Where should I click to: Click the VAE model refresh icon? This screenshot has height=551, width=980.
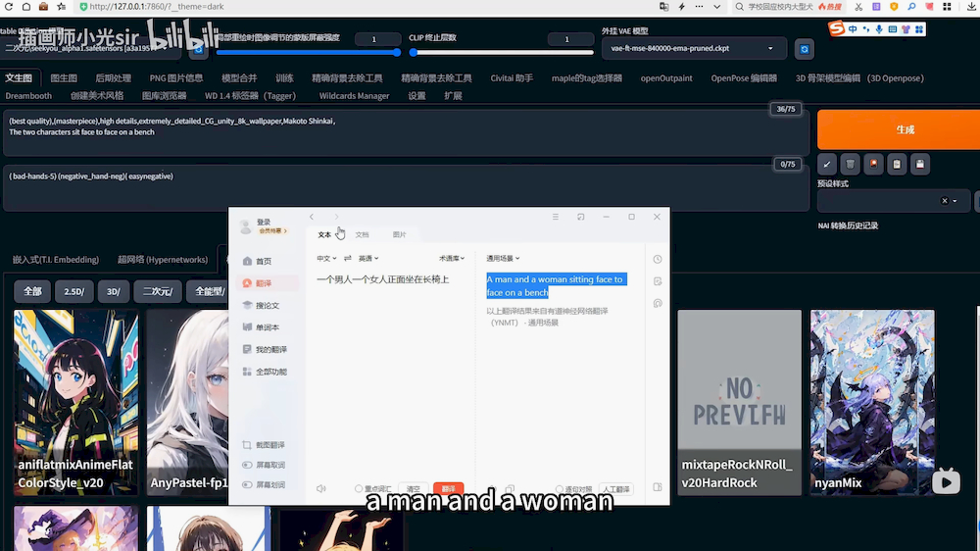click(805, 48)
